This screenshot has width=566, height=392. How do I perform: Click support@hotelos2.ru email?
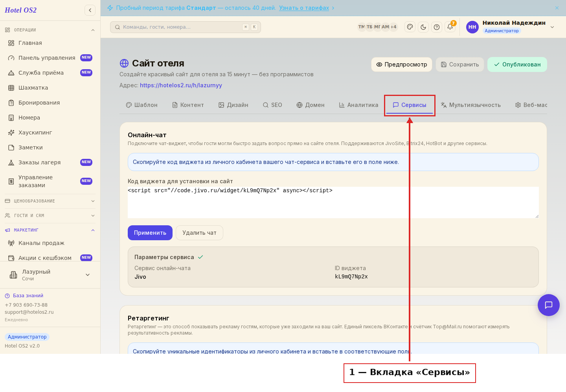pyautogui.click(x=29, y=312)
